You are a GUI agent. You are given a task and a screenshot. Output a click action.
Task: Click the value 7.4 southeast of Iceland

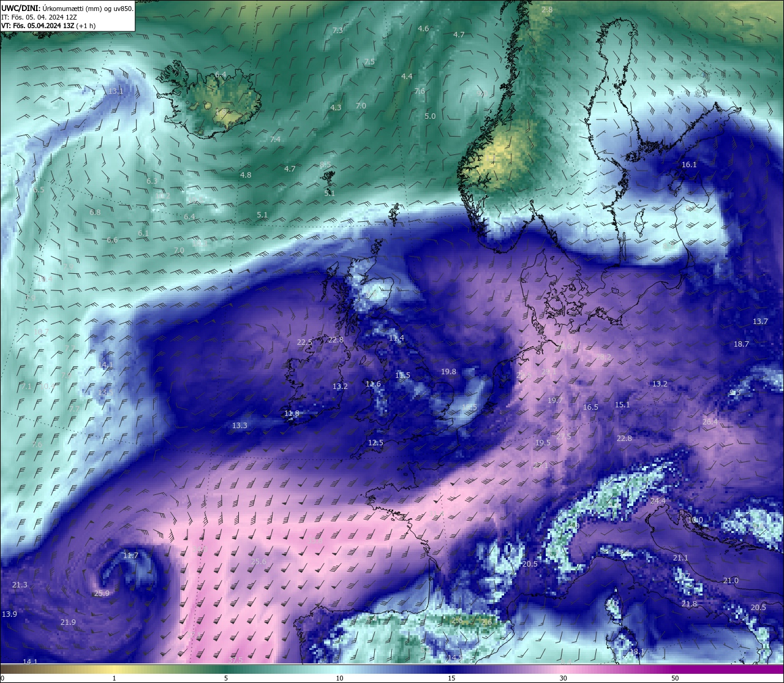point(275,140)
